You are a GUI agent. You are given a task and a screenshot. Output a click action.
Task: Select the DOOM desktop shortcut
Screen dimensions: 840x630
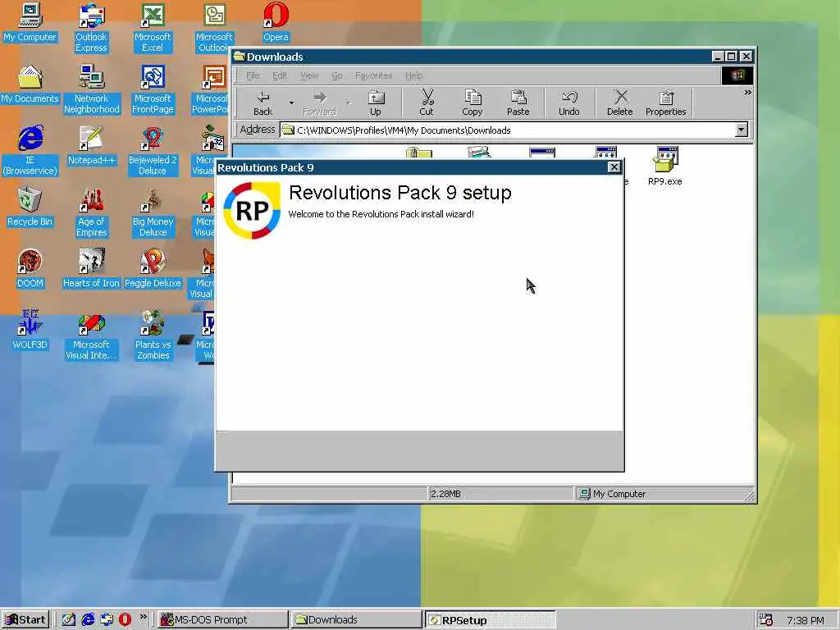(30, 269)
